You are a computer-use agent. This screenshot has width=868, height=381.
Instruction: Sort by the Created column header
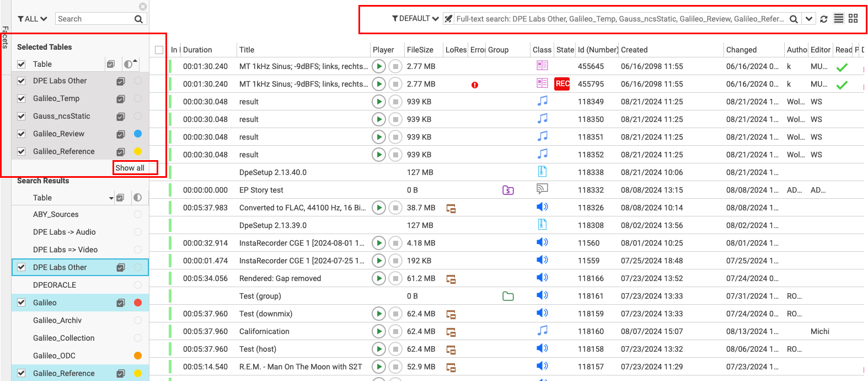(x=634, y=50)
